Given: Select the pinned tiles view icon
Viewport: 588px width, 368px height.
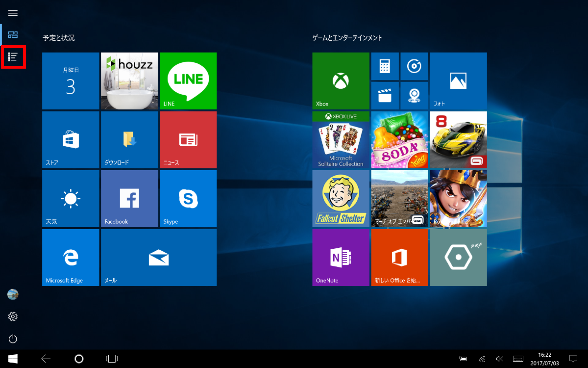Looking at the screenshot, I should pyautogui.click(x=13, y=35).
